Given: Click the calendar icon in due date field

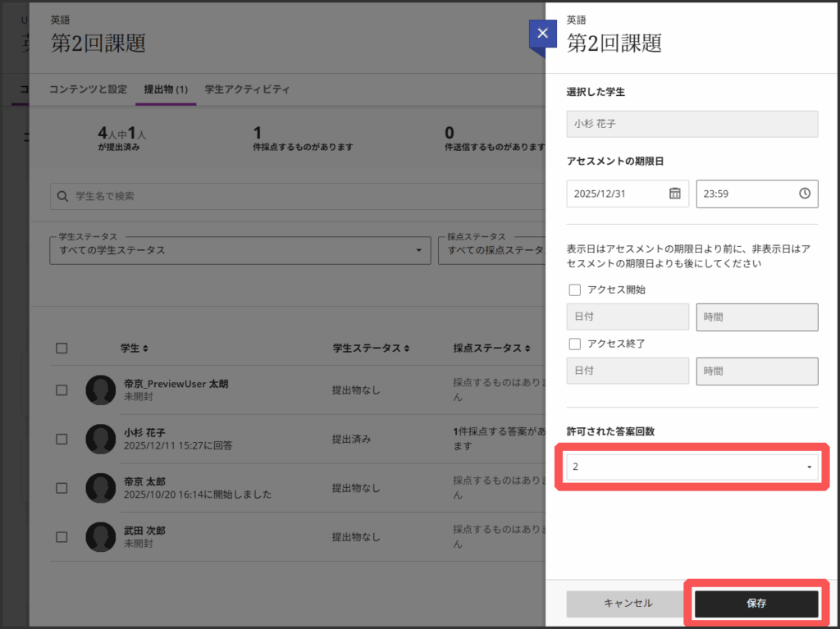Looking at the screenshot, I should [674, 194].
